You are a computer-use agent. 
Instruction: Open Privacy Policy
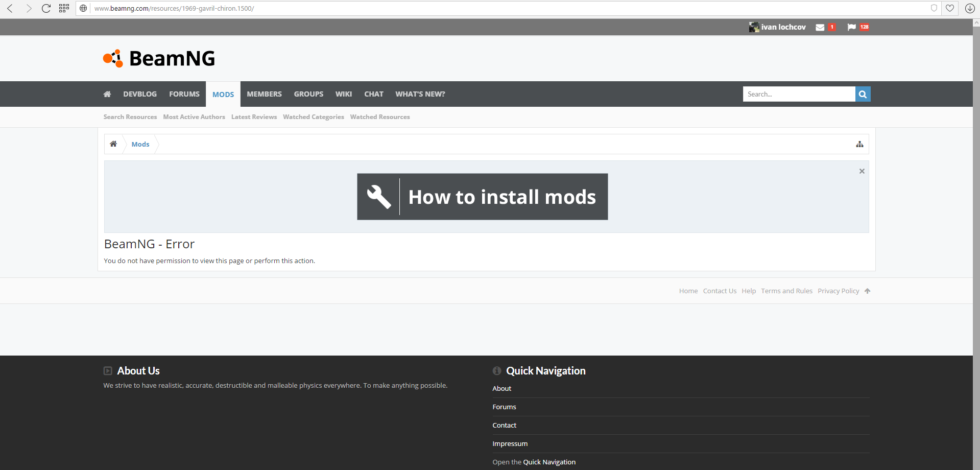coord(839,291)
